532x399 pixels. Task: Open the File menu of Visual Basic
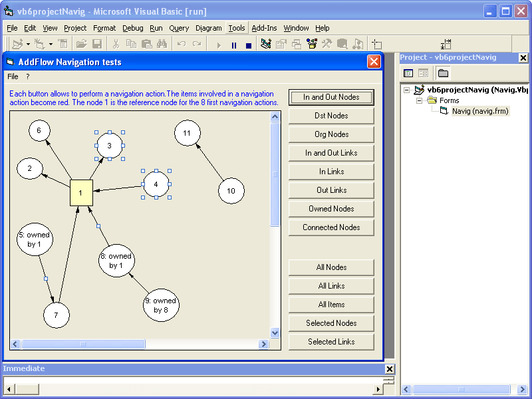12,28
